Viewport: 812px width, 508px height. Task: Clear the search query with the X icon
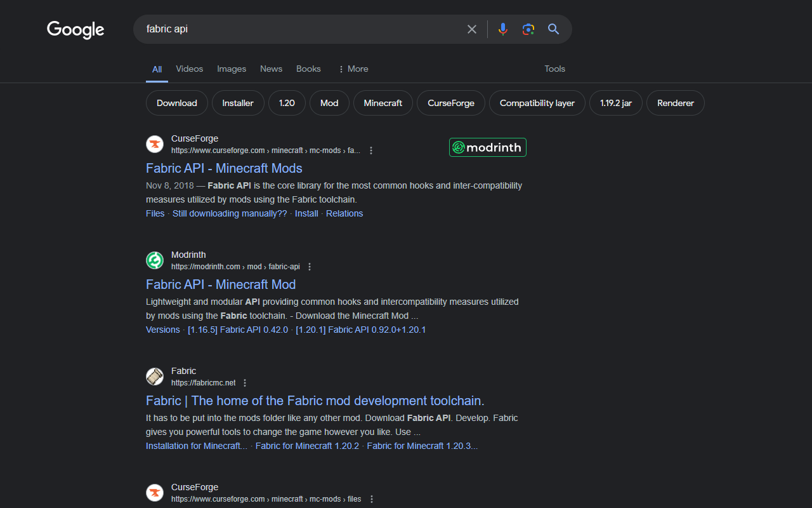click(x=472, y=29)
